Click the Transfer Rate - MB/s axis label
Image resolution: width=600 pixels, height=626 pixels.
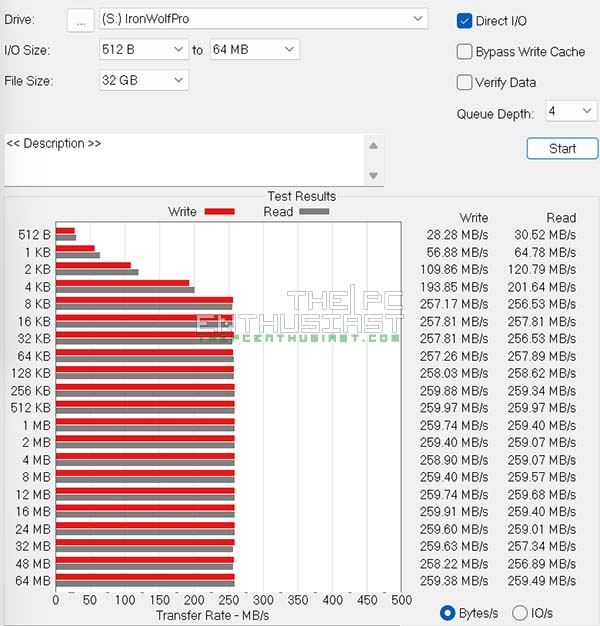pos(212,615)
